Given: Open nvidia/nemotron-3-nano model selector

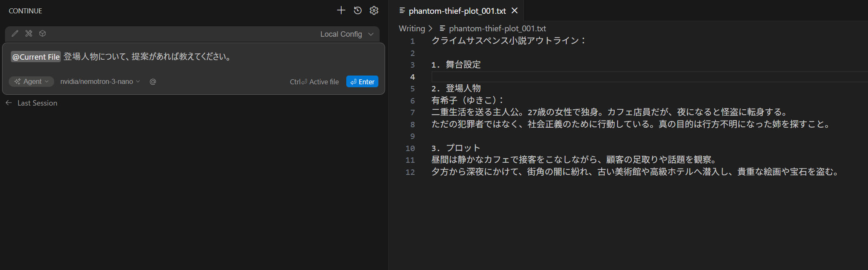Looking at the screenshot, I should coord(100,82).
